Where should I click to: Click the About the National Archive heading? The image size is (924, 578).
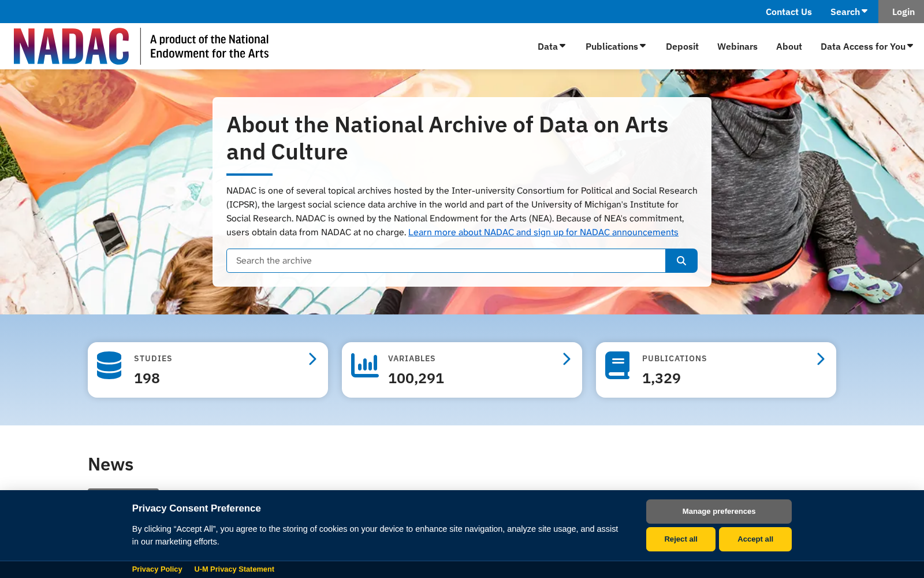tap(447, 138)
